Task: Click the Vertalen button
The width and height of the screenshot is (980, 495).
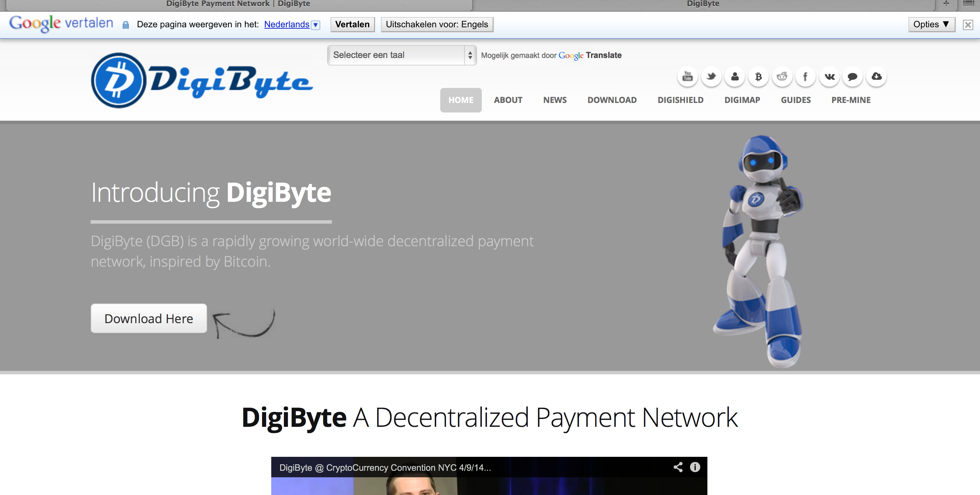Action: pos(352,24)
